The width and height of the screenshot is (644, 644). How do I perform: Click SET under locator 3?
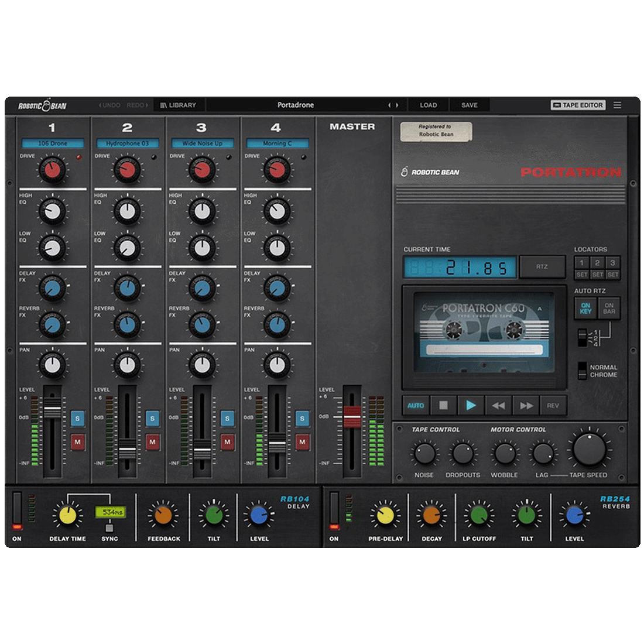pyautogui.click(x=612, y=275)
